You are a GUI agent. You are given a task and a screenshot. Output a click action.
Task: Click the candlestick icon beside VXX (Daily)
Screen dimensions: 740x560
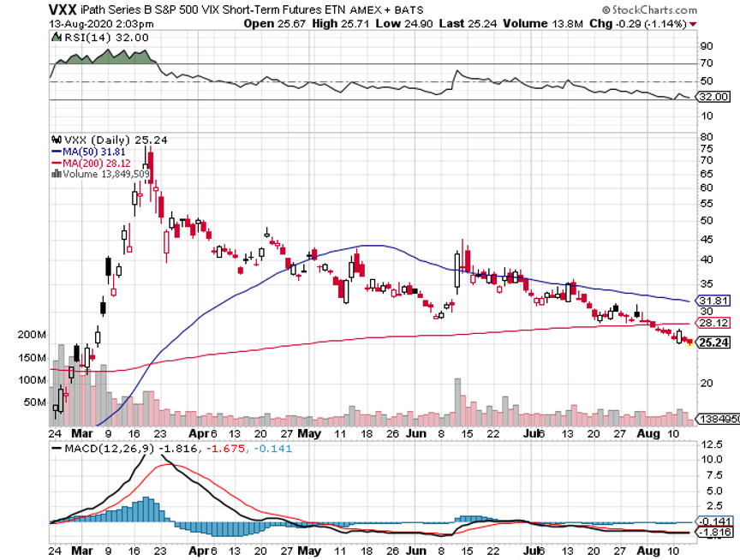[x=55, y=139]
